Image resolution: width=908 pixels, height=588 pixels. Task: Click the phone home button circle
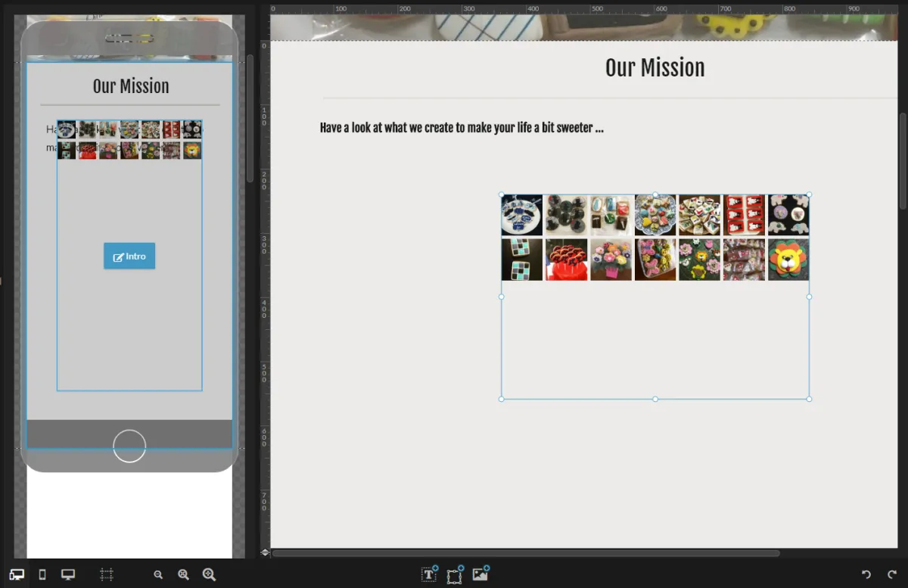coord(129,446)
